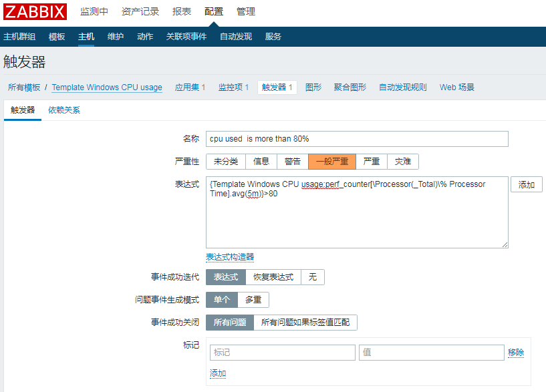546x392 pixels.
Task: Open the 配置 top menu
Action: tap(214, 11)
